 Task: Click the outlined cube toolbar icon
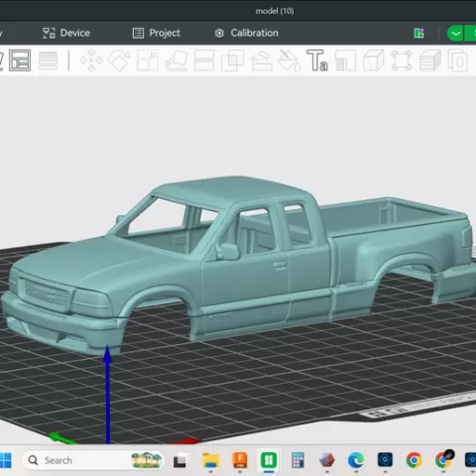[x=374, y=60]
